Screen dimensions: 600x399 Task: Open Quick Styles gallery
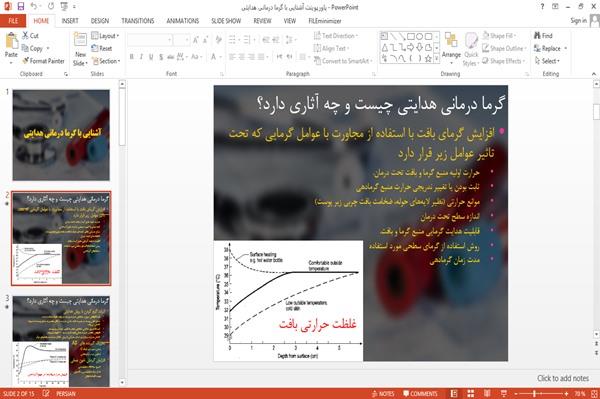click(471, 50)
